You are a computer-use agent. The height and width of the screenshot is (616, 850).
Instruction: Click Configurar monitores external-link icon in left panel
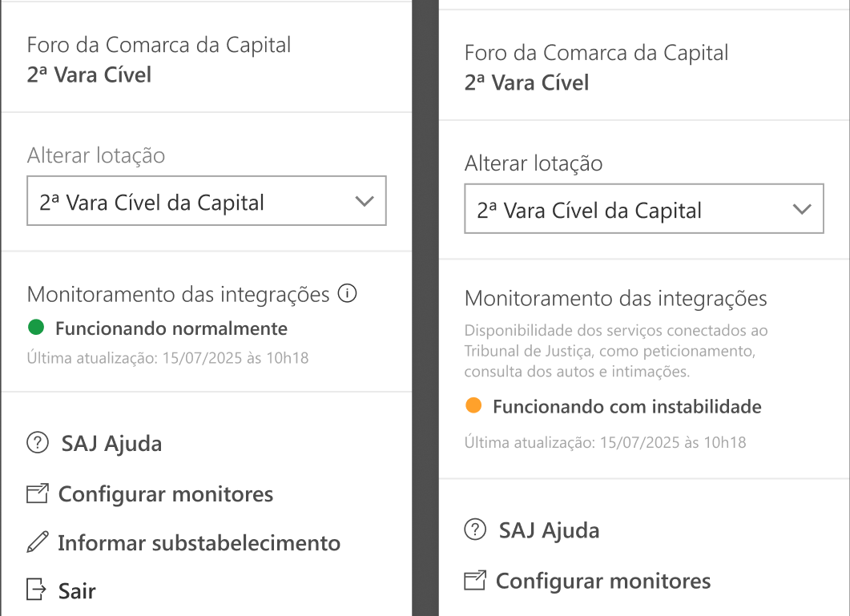click(x=38, y=493)
